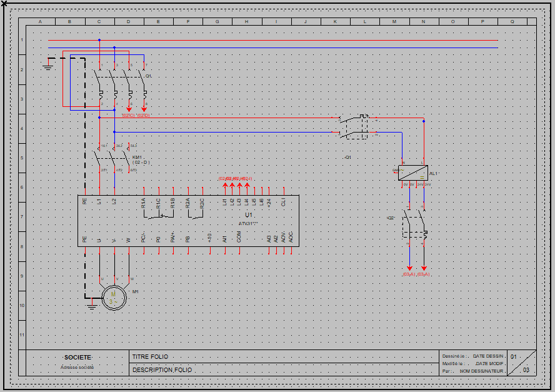Click column header H on the folio border

246,22
